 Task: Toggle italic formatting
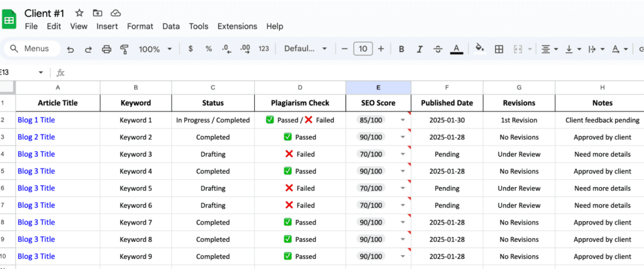419,49
